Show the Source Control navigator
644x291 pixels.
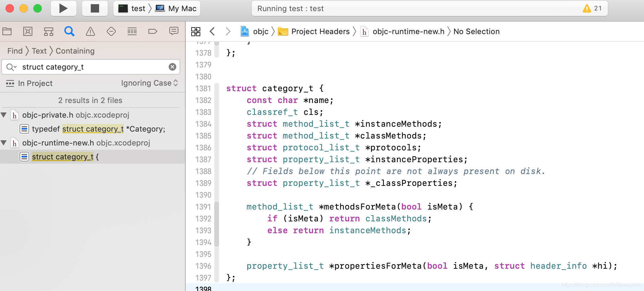click(28, 31)
